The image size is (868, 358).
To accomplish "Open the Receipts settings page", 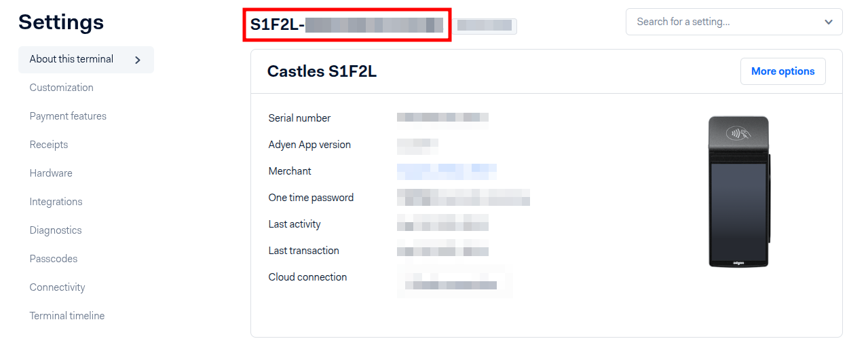I will [x=49, y=145].
